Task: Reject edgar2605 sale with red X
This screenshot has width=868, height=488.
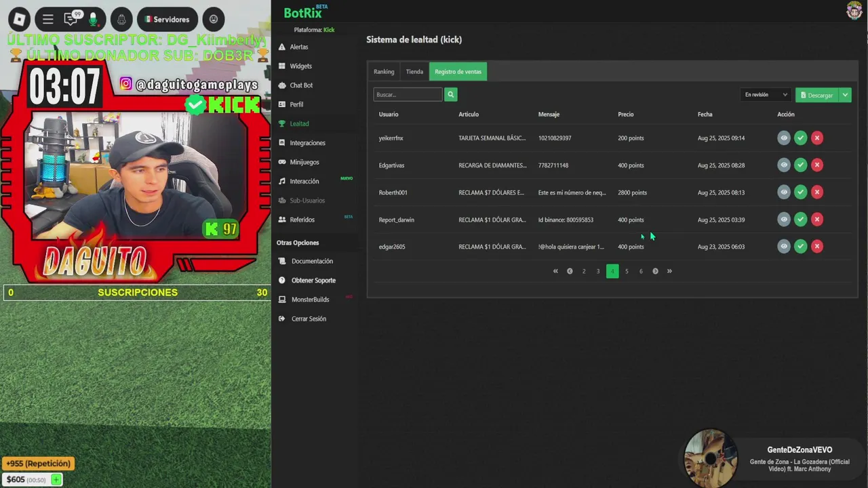Action: point(817,246)
